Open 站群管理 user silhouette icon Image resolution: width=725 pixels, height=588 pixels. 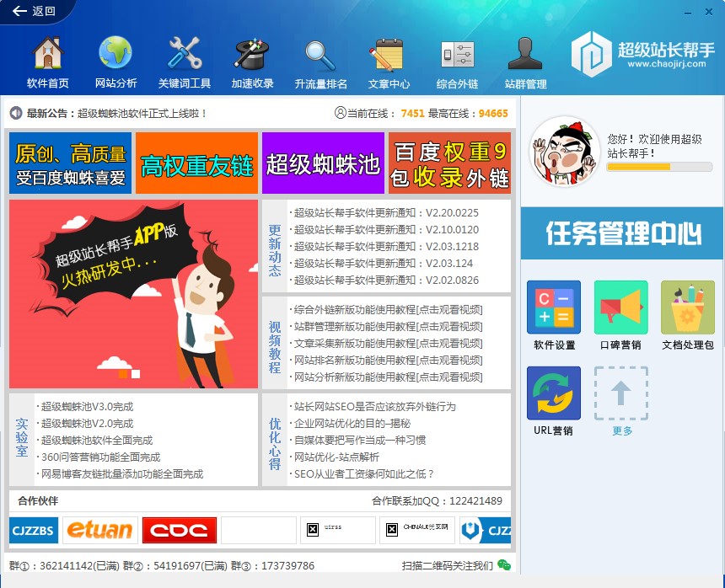(525, 54)
